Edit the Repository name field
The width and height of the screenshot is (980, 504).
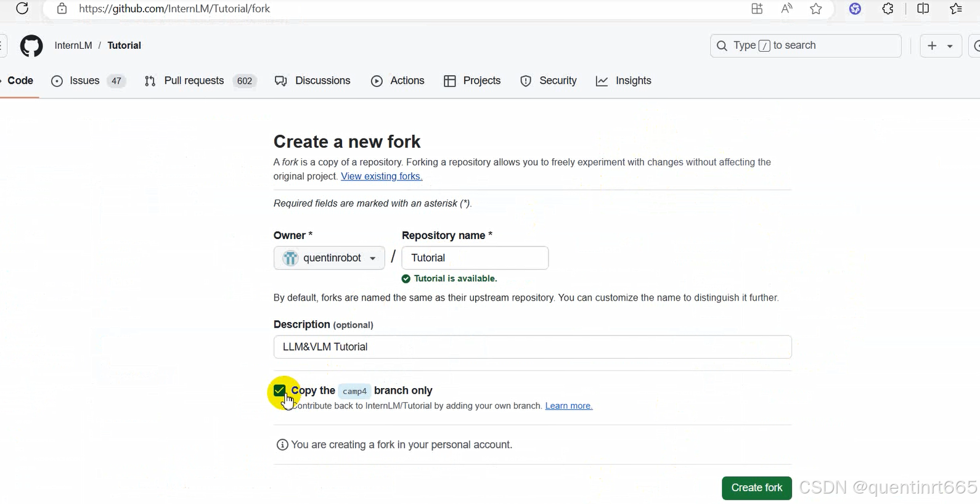tap(475, 258)
